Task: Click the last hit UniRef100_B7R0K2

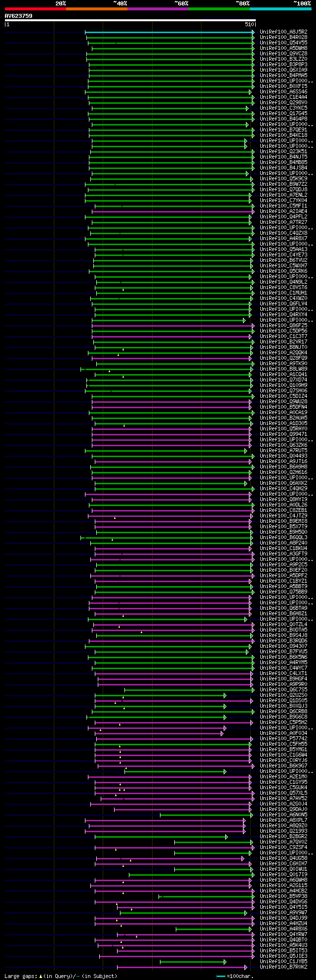Action: [x=284, y=967]
